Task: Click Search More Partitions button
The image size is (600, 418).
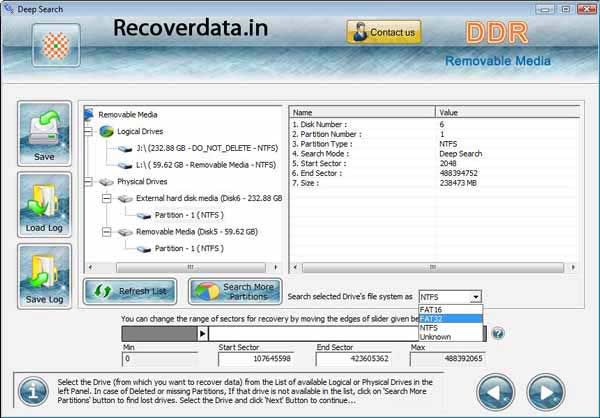Action: (x=235, y=292)
